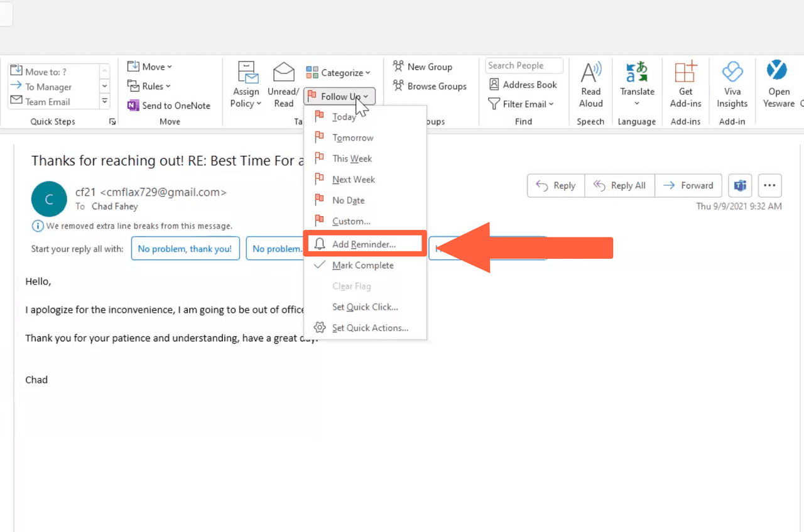Expand the Quick Steps gallery arrow
The image size is (804, 532).
pos(105,101)
